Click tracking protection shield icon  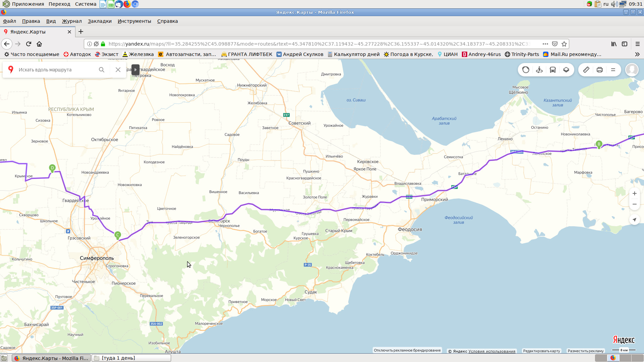point(96,44)
